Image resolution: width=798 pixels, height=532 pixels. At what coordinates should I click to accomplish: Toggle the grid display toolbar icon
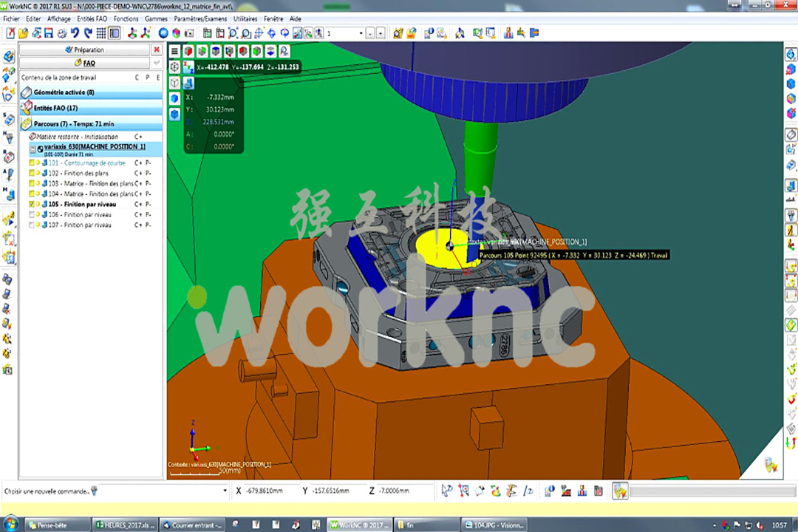[101, 33]
